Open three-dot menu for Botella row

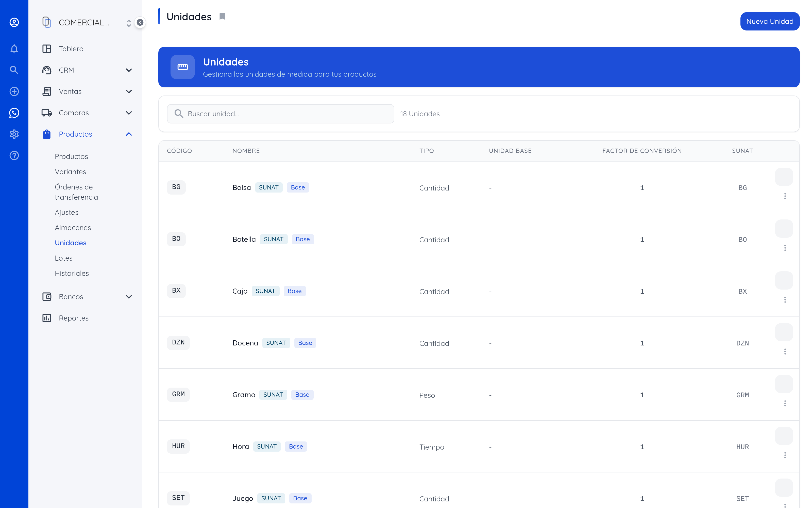point(785,248)
